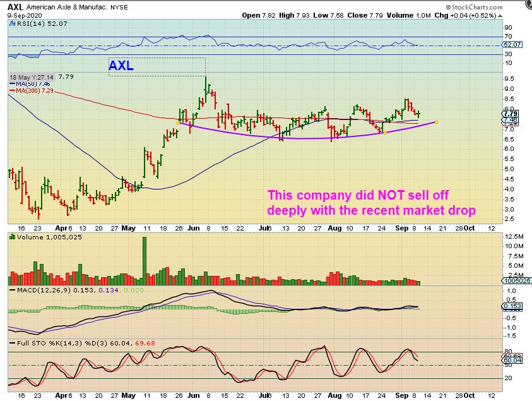
Task: Click the Volume legend bar icon
Action: tap(12, 237)
